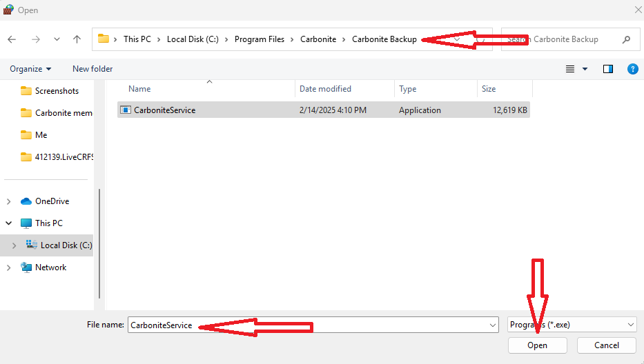Open the Screenshots folder in sidebar
This screenshot has height=364, width=644.
[57, 91]
